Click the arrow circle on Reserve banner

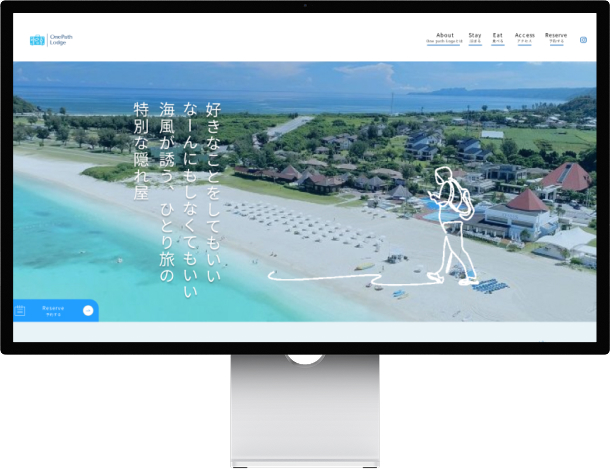tap(88, 311)
